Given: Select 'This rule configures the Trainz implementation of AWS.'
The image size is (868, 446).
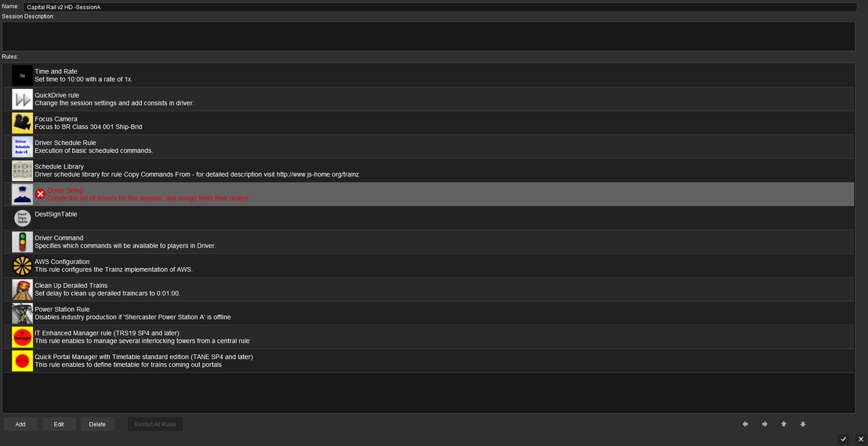Looking at the screenshot, I should point(114,270).
